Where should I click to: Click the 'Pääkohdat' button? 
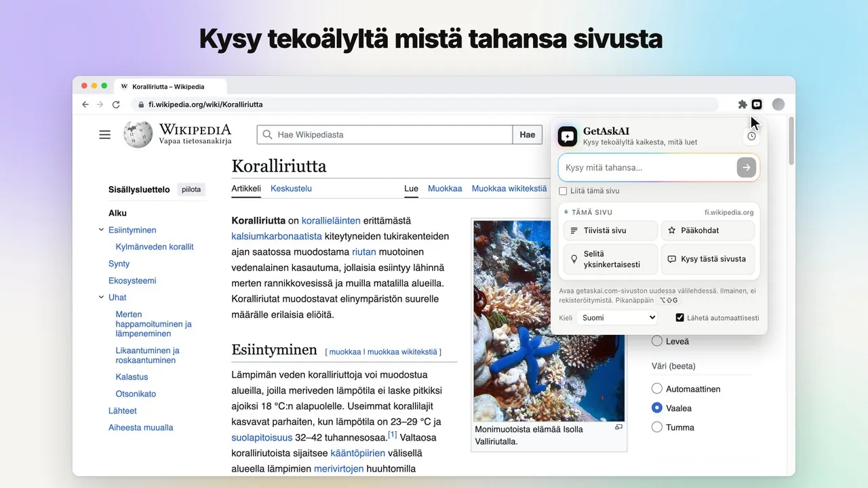(708, 230)
